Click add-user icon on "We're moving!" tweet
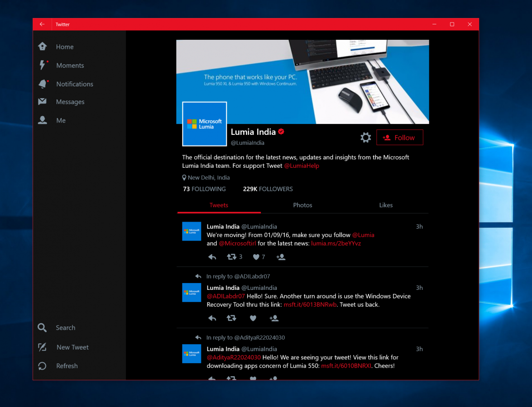Image resolution: width=532 pixels, height=407 pixels. point(281,257)
